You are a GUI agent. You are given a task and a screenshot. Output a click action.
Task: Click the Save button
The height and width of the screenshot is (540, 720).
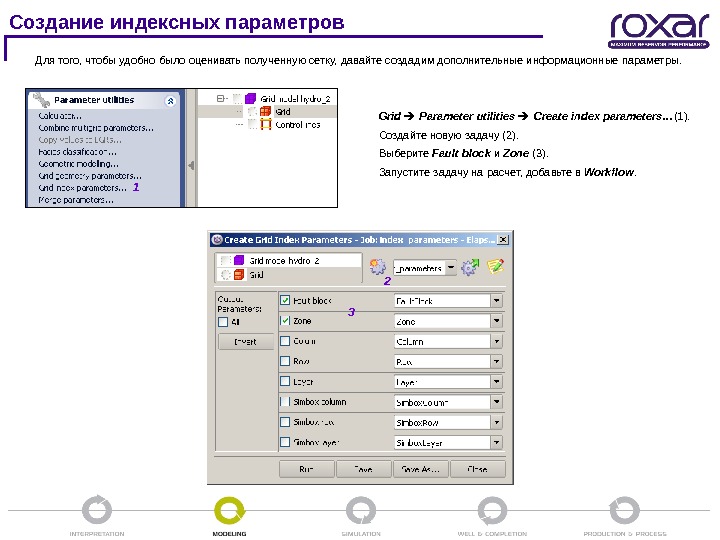(364, 469)
